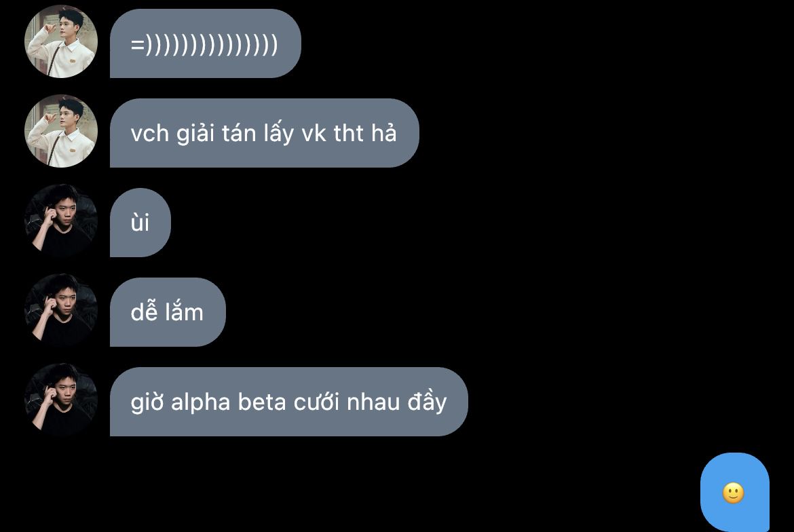Select the "=))))))))))))))" message bubble

(206, 43)
